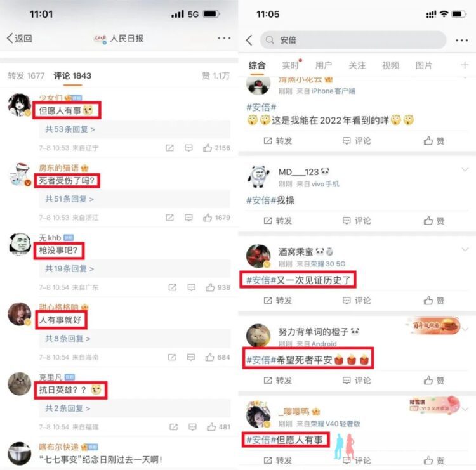Select the 转发 1677 tab
The height and width of the screenshot is (470, 476).
tap(26, 75)
